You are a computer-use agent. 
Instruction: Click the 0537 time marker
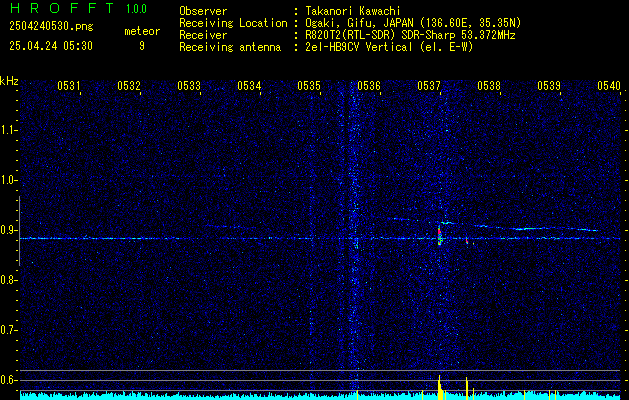tap(429, 85)
